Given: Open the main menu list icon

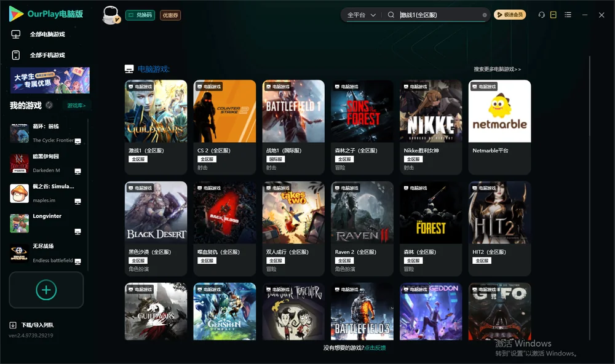Looking at the screenshot, I should coord(568,15).
